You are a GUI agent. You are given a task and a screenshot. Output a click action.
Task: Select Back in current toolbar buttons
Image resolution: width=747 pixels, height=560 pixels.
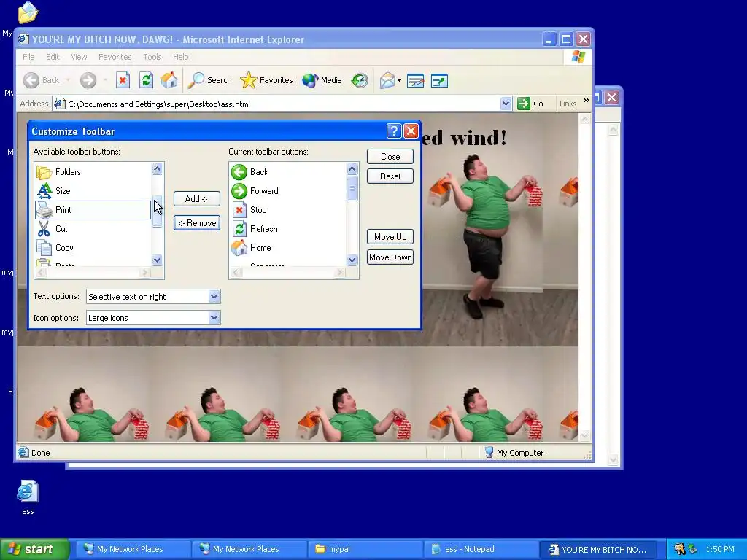(x=287, y=172)
